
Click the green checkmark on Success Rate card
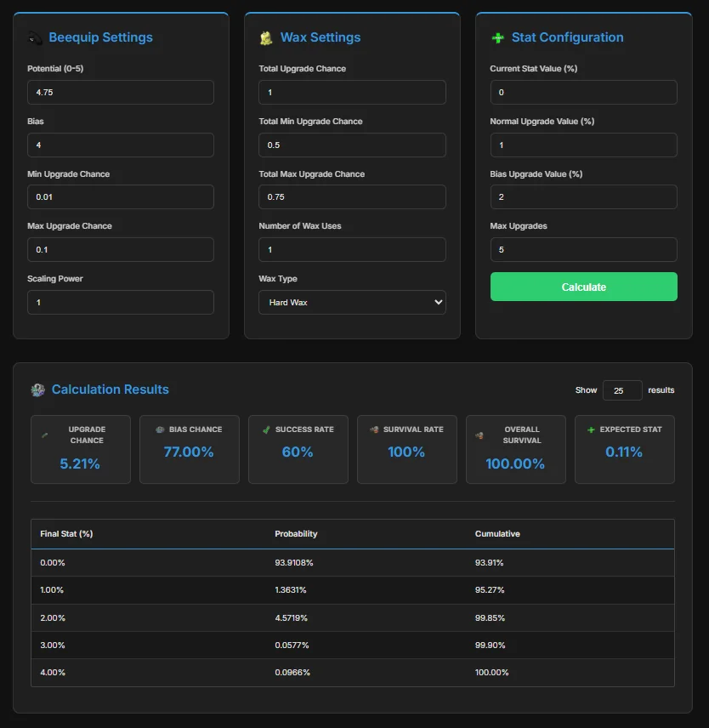pos(264,429)
